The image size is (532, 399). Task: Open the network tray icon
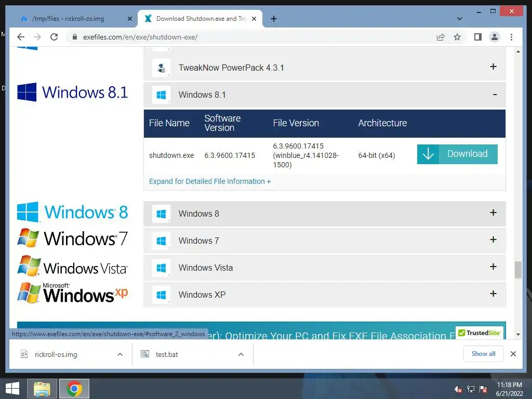pos(471,389)
